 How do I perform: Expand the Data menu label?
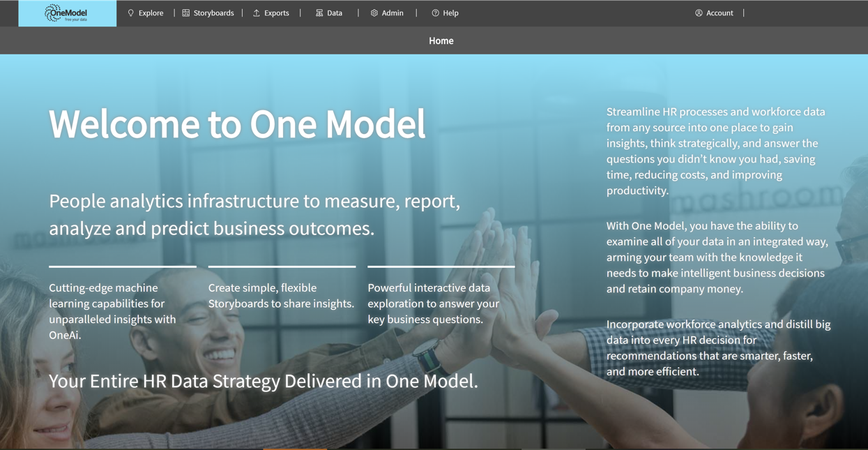335,13
